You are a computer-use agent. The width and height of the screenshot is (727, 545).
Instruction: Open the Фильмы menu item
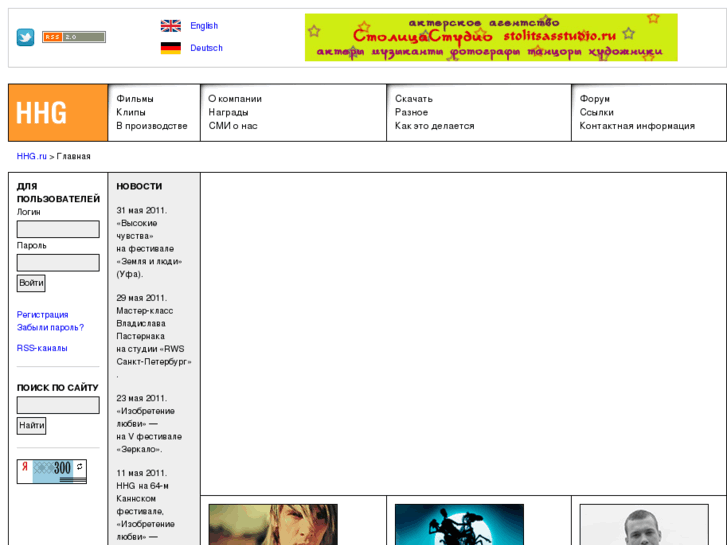pos(135,99)
